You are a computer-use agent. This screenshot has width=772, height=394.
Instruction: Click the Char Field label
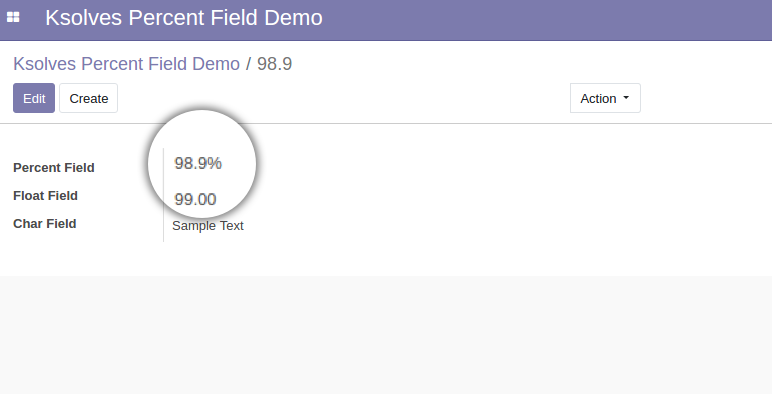pyautogui.click(x=45, y=224)
